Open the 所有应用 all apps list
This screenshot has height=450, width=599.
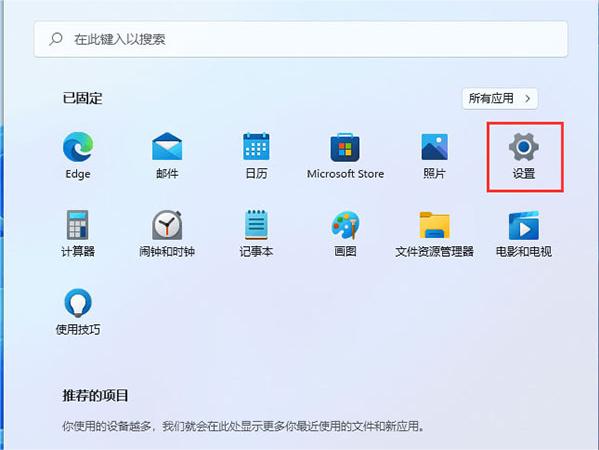pyautogui.click(x=500, y=99)
